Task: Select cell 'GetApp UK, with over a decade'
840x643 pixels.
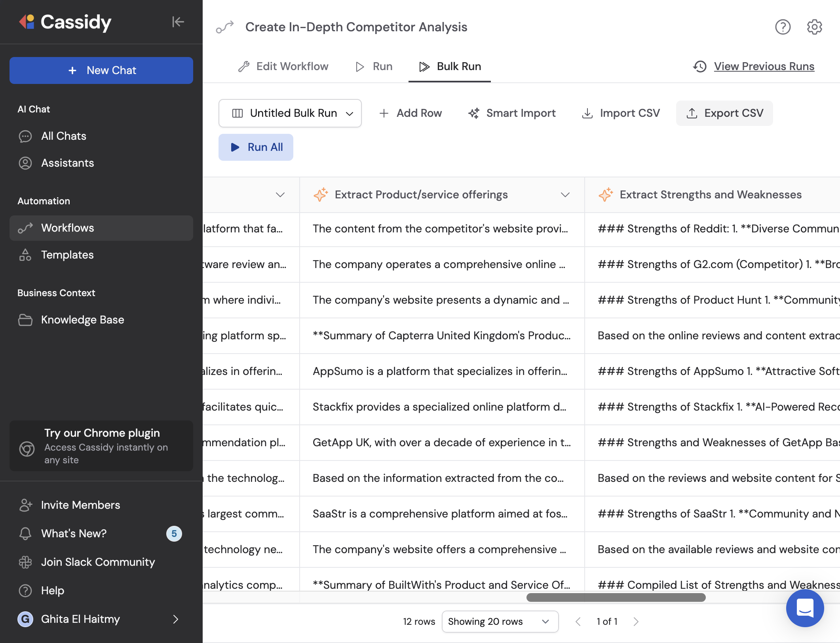Action: point(442,443)
